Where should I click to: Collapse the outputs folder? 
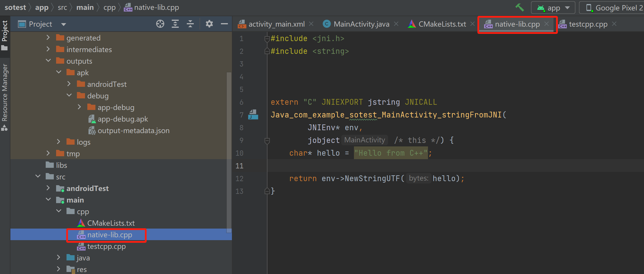48,60
